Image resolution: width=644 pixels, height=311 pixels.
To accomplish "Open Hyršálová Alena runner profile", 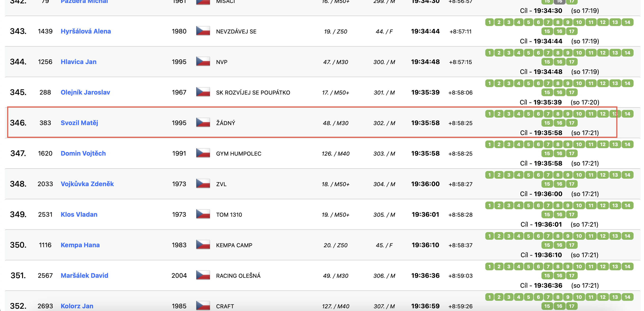I will [x=86, y=31].
